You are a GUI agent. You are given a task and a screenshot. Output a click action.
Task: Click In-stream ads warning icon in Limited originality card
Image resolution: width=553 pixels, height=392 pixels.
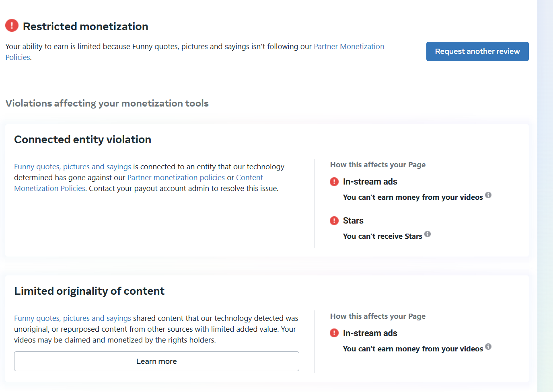click(x=334, y=333)
